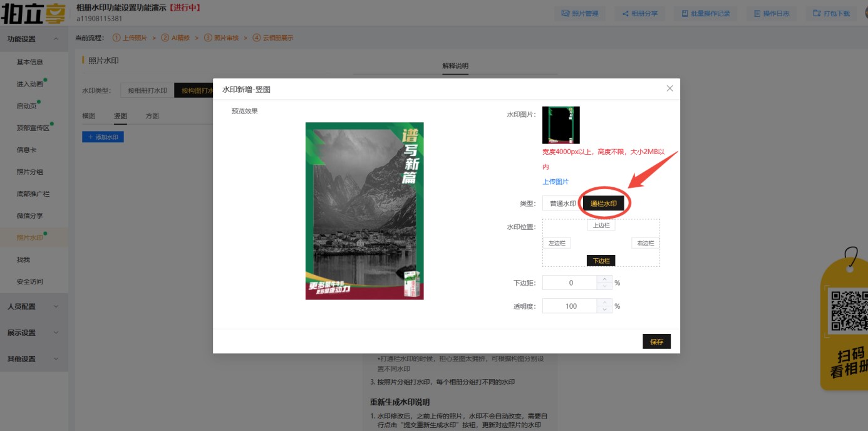Open 相册分享 share icon button
This screenshot has width=868, height=431.
pos(639,13)
